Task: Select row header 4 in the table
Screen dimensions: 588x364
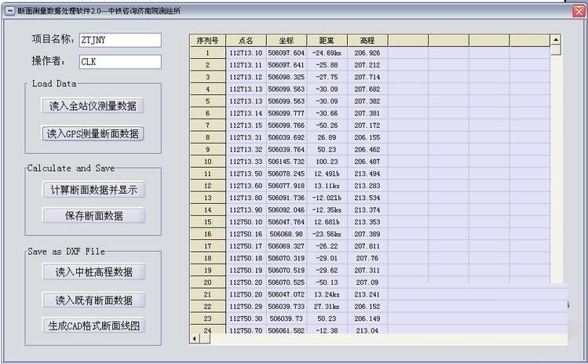Action: [x=207, y=89]
